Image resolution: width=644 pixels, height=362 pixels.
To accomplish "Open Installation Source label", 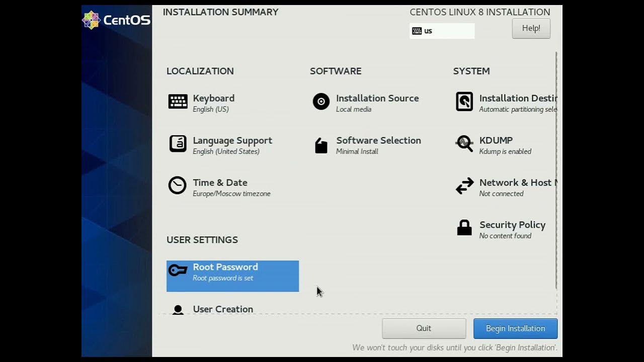I will pyautogui.click(x=377, y=98).
